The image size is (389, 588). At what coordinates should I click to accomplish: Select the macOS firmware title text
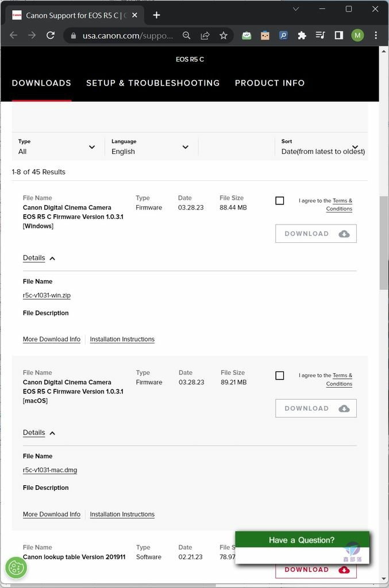73,392
